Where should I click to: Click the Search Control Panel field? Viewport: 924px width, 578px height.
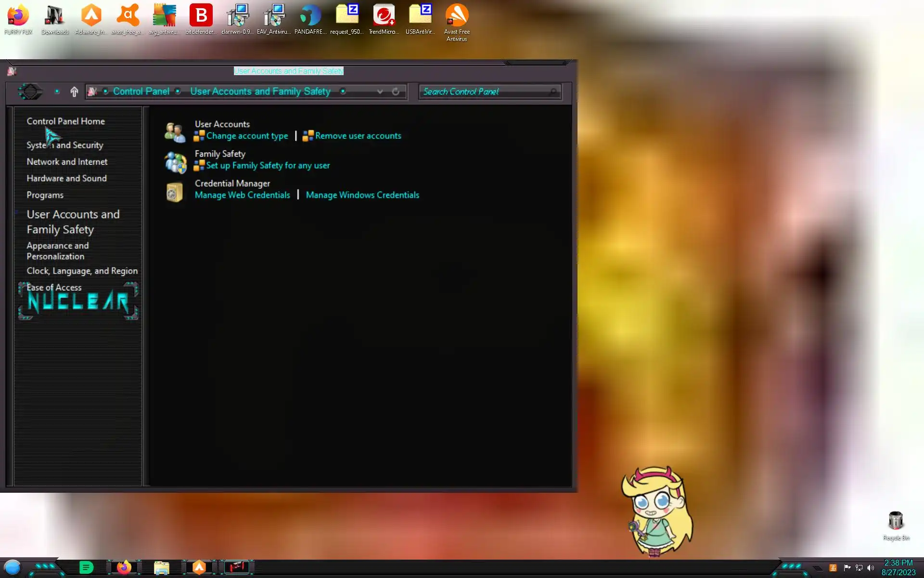click(x=484, y=92)
